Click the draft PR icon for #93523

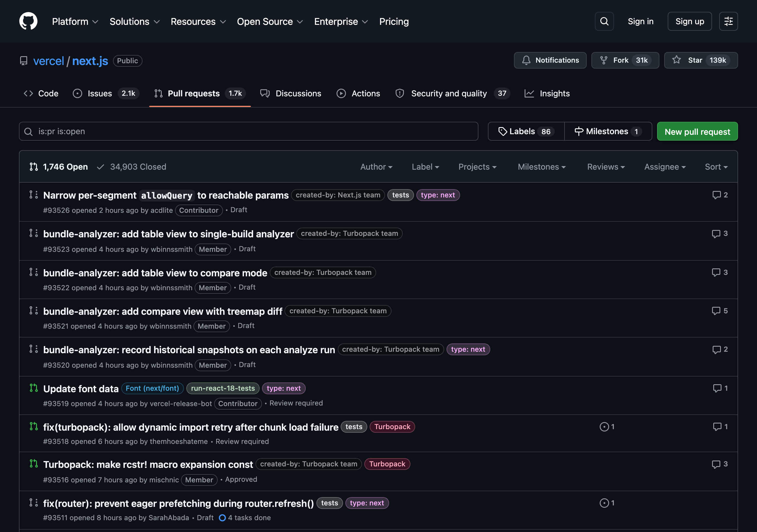pos(34,233)
